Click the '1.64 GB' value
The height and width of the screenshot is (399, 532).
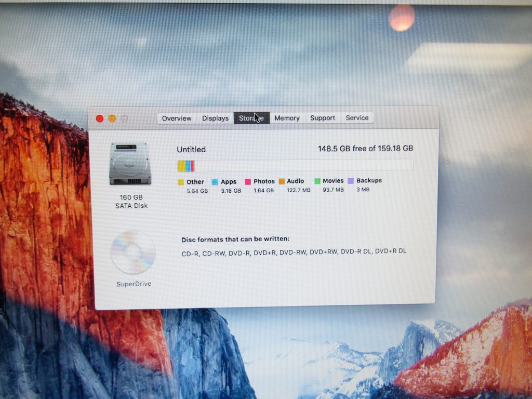tap(263, 190)
